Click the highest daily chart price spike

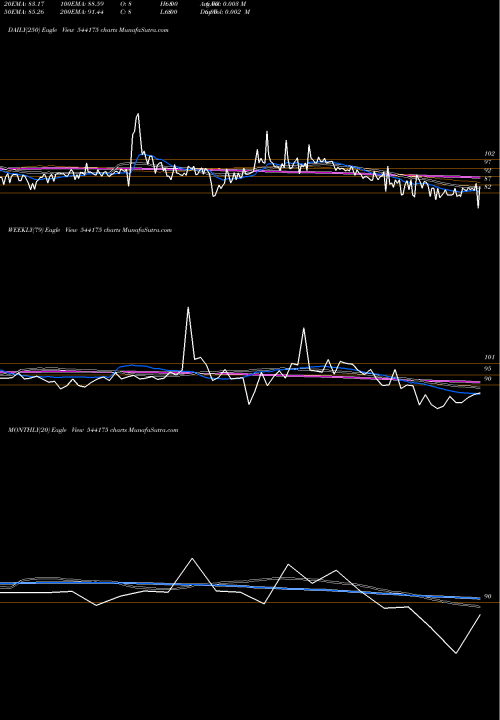(x=138, y=114)
